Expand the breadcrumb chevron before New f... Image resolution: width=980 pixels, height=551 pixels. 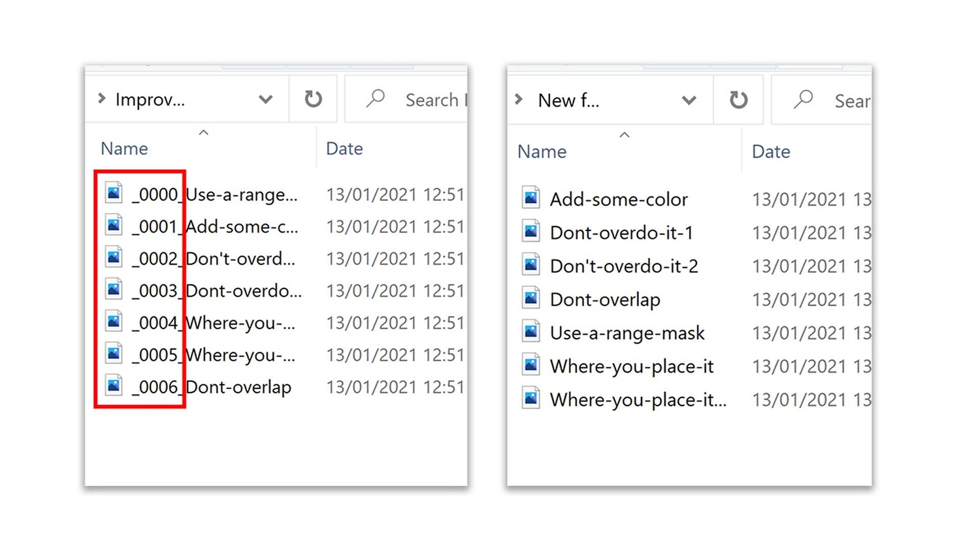[x=519, y=99]
